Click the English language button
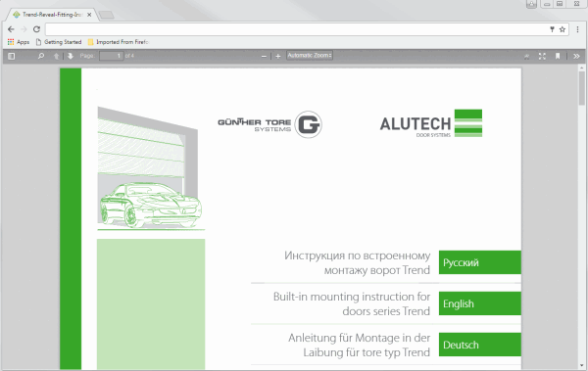Image resolution: width=588 pixels, height=371 pixels. click(479, 303)
